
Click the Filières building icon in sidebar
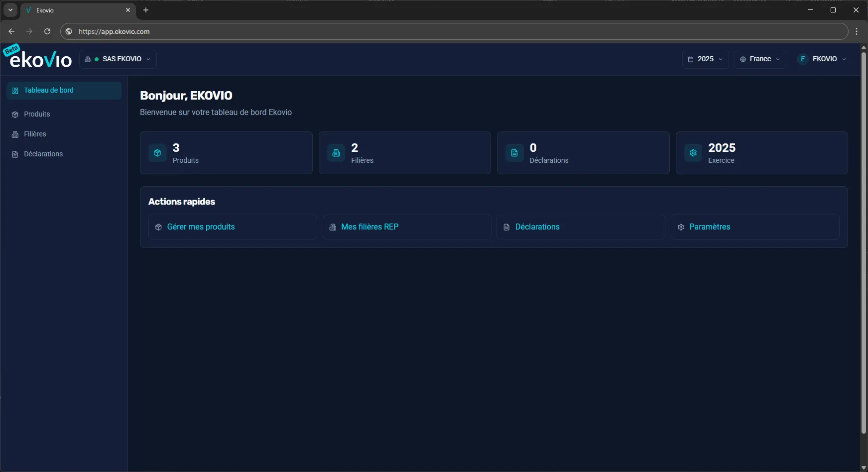coord(15,134)
